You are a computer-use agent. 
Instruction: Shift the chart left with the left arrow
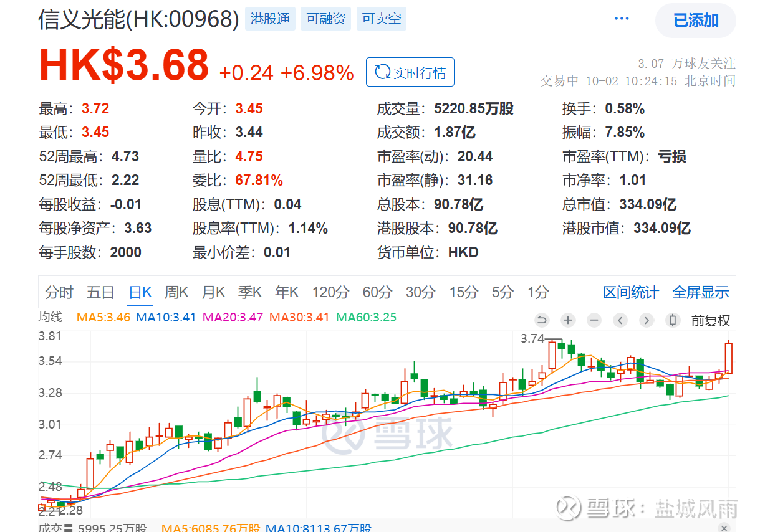[x=620, y=320]
